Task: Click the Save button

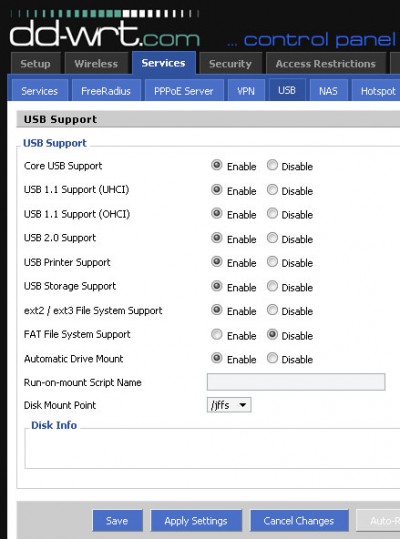Action: pos(117,520)
